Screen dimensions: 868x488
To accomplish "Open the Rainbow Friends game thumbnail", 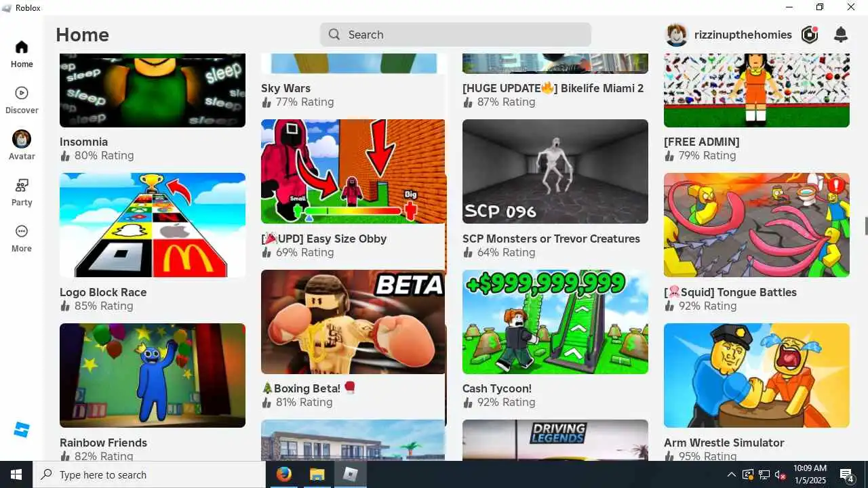I will (153, 375).
